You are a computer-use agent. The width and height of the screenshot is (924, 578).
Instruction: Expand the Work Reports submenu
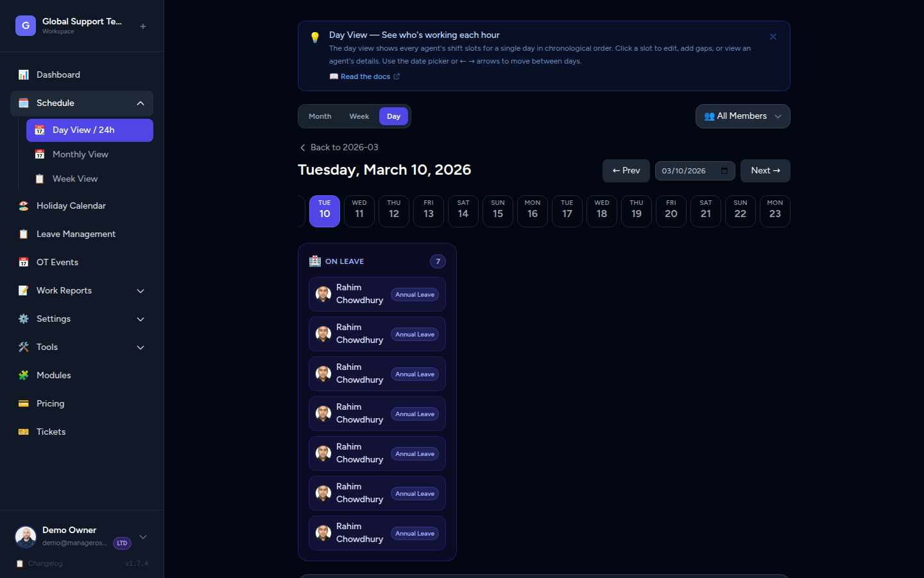(x=141, y=291)
